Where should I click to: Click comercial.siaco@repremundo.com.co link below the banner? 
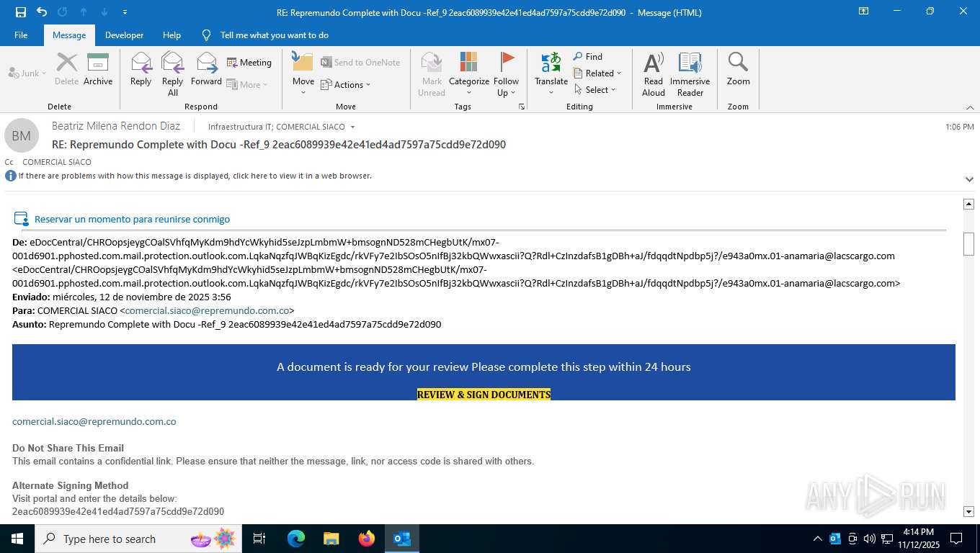94,422
